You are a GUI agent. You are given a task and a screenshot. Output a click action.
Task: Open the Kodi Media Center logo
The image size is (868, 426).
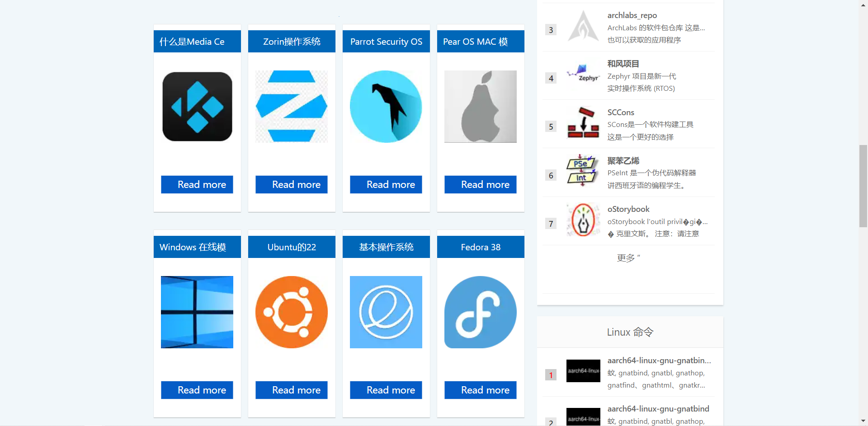[x=197, y=107]
